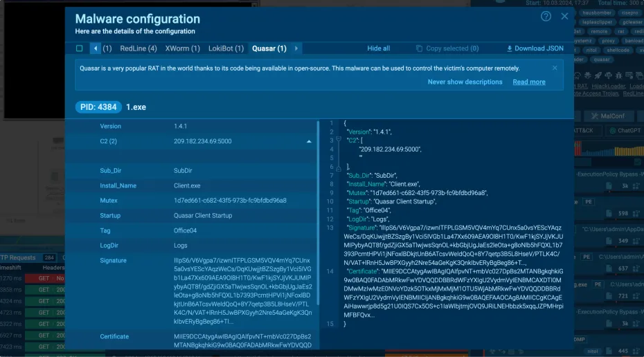Tick the select-all checkbox before the tabs
644x357 pixels.
coord(79,48)
